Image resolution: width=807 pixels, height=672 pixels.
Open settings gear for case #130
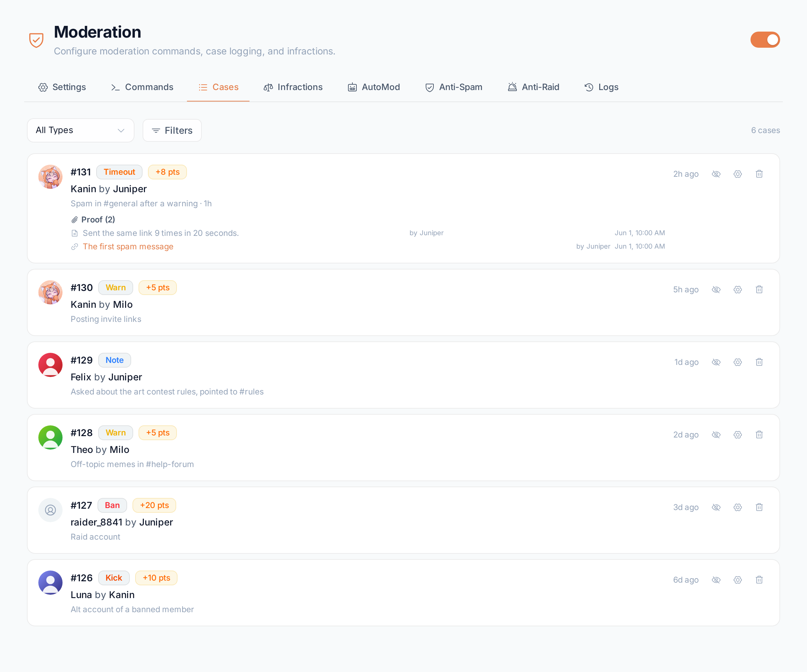coord(737,290)
